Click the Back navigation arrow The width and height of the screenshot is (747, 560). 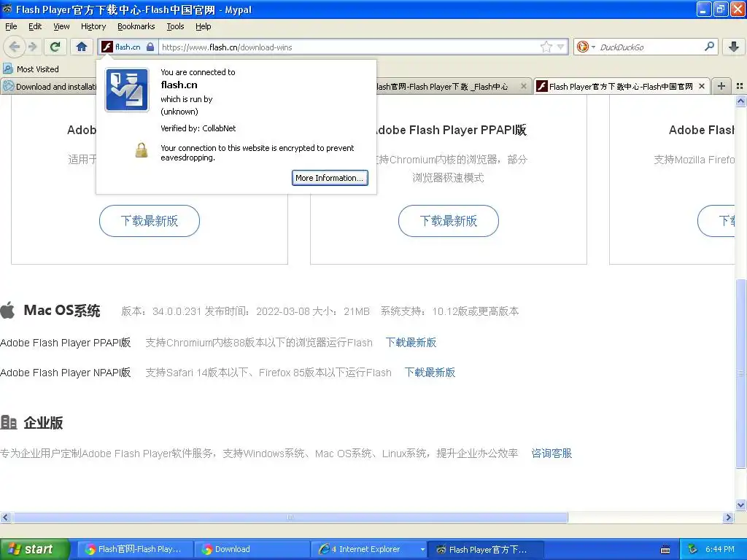coord(15,47)
